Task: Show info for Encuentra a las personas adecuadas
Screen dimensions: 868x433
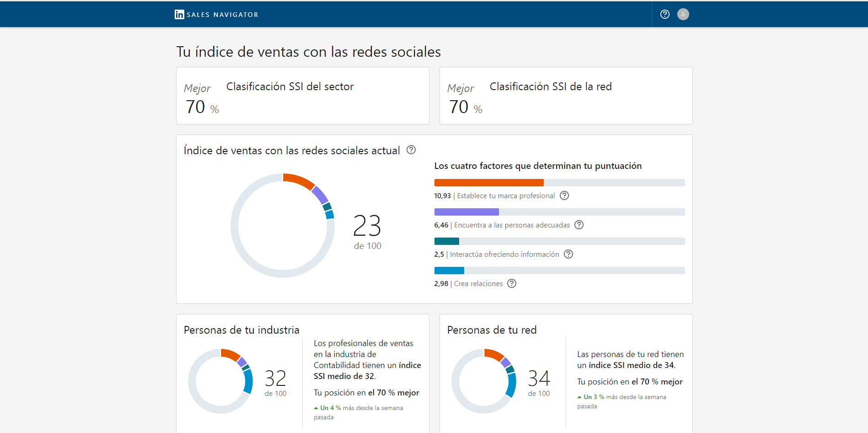Action: pos(579,225)
